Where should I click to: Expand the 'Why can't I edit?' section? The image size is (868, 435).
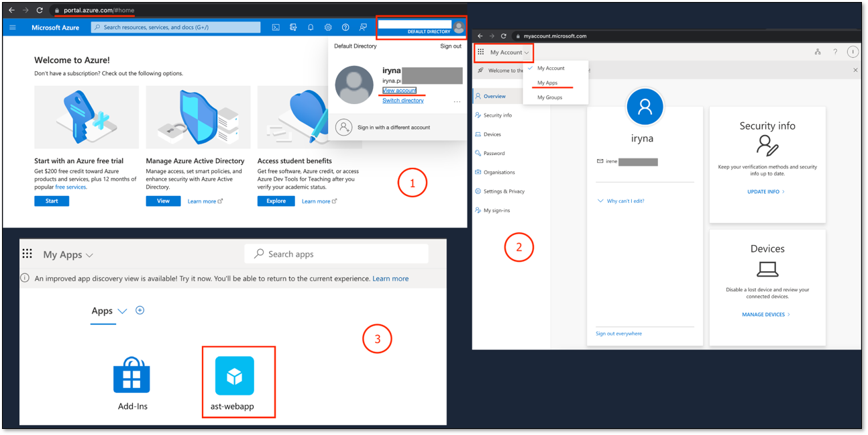pyautogui.click(x=620, y=201)
